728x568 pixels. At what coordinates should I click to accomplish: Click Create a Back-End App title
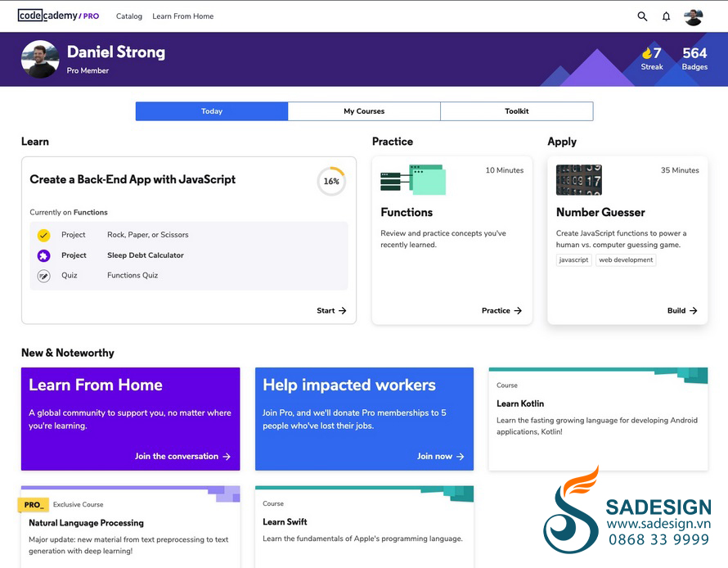(x=133, y=180)
